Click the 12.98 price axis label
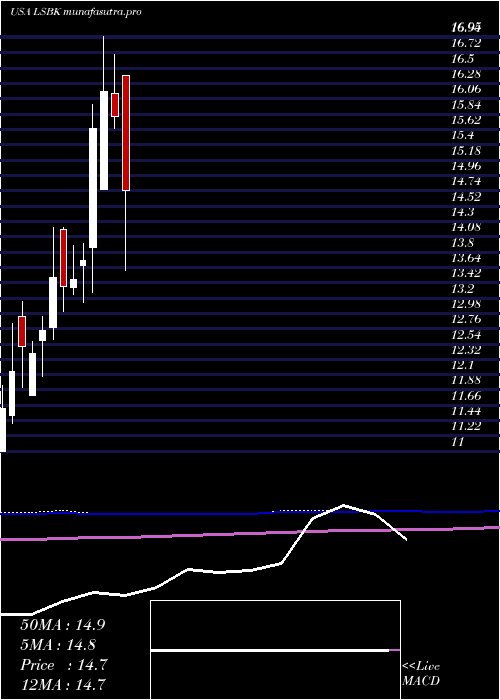Screen dimensions: 500x700 pyautogui.click(x=466, y=304)
